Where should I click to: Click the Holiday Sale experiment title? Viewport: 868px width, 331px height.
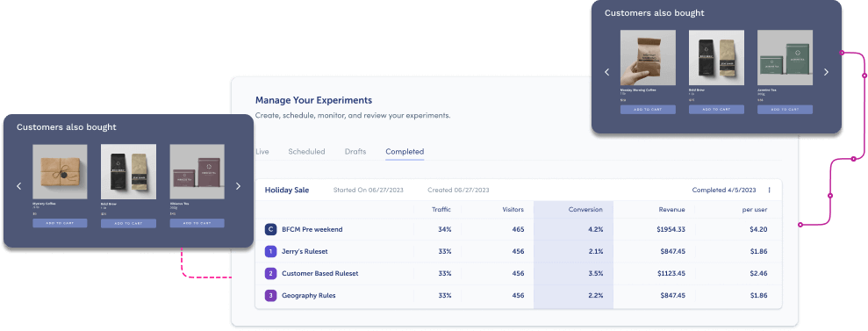pyautogui.click(x=287, y=190)
